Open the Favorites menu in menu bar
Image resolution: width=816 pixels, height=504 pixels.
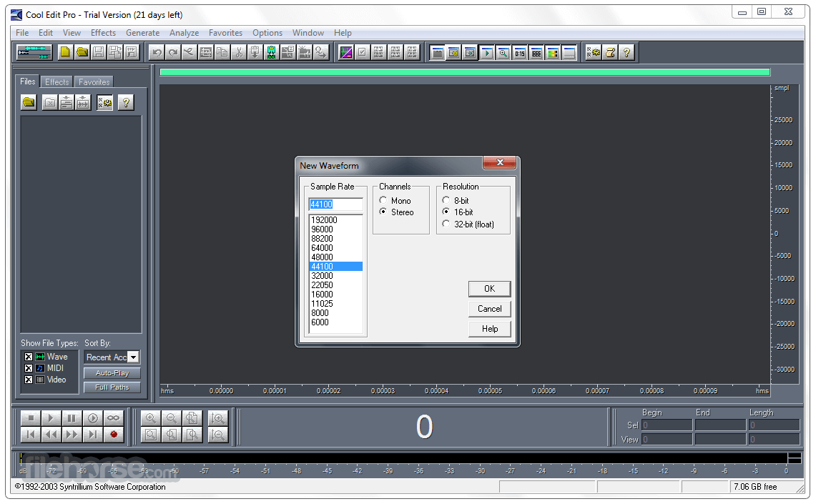225,33
